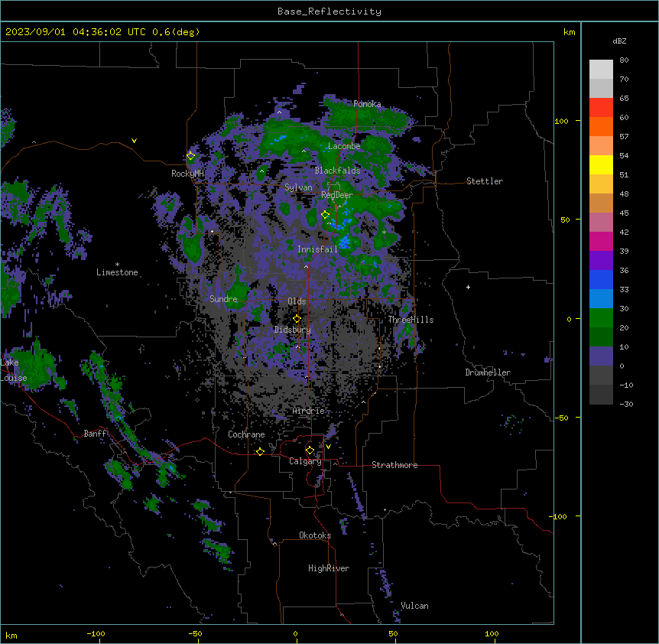The width and height of the screenshot is (659, 644).
Task: Select the Blackfalds map label
Action: (337, 171)
